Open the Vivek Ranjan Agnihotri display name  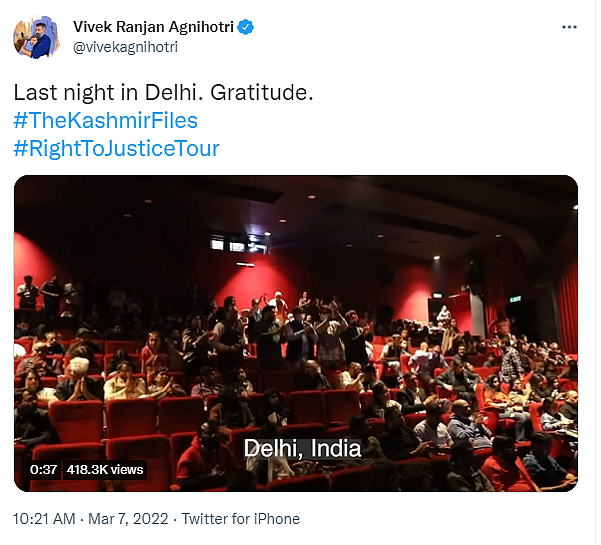(x=154, y=28)
